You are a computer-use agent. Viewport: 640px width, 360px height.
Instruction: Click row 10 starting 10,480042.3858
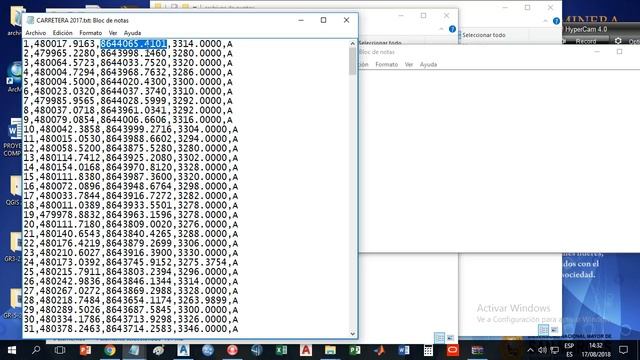coord(131,129)
